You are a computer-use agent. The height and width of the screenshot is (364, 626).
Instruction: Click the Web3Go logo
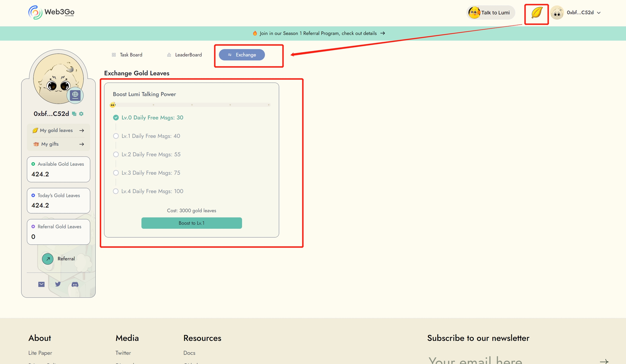(51, 12)
